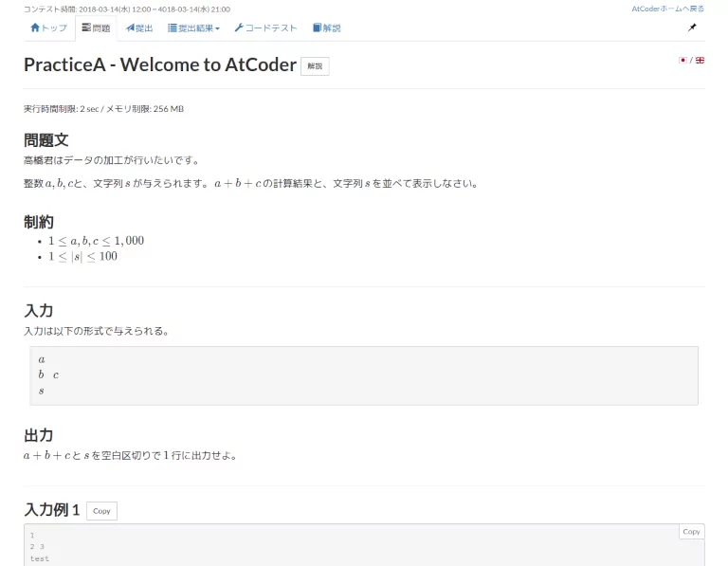Image resolution: width=728 pixels, height=566 pixels.
Task: Click the book icon on 解説 tab
Action: click(317, 28)
